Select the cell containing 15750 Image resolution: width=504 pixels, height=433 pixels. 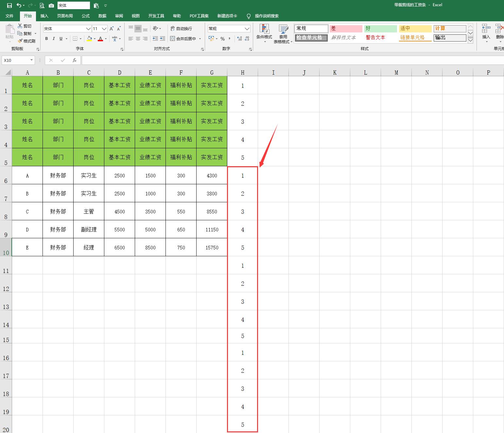pos(212,247)
